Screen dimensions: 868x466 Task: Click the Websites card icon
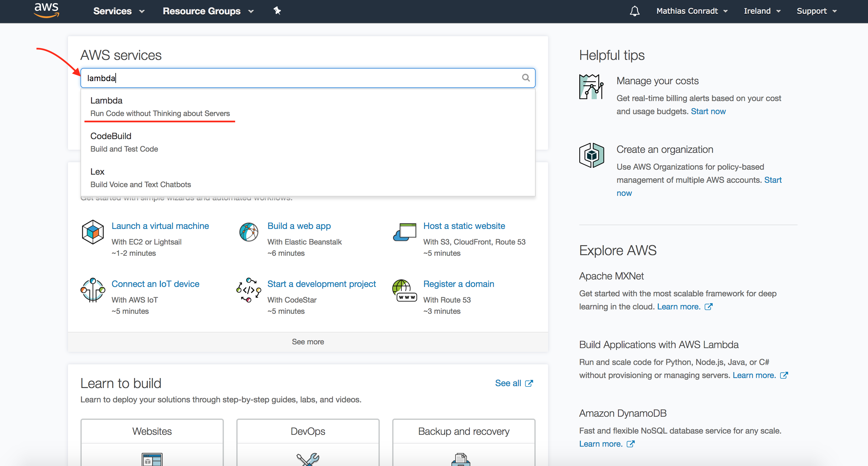click(x=152, y=459)
